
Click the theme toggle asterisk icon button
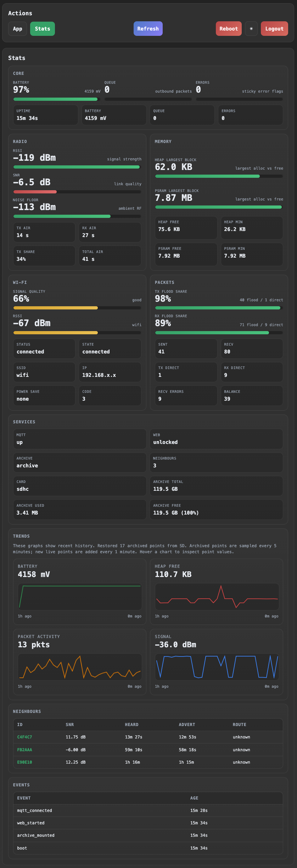251,29
